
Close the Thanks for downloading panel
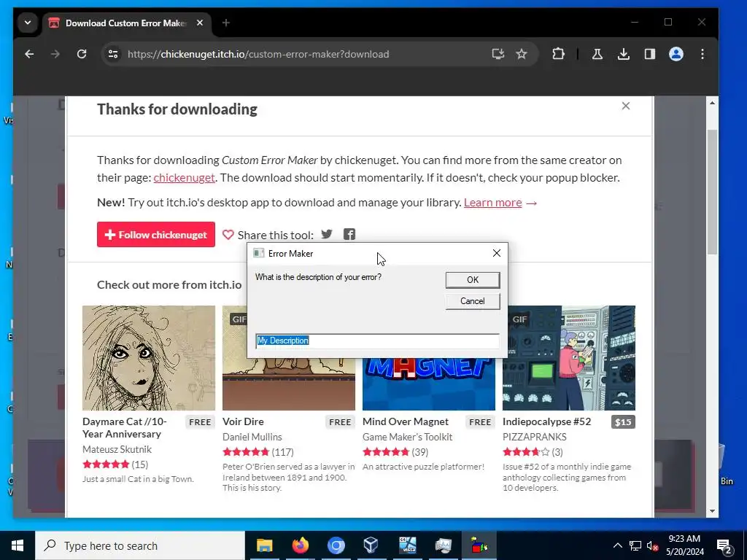pyautogui.click(x=625, y=106)
